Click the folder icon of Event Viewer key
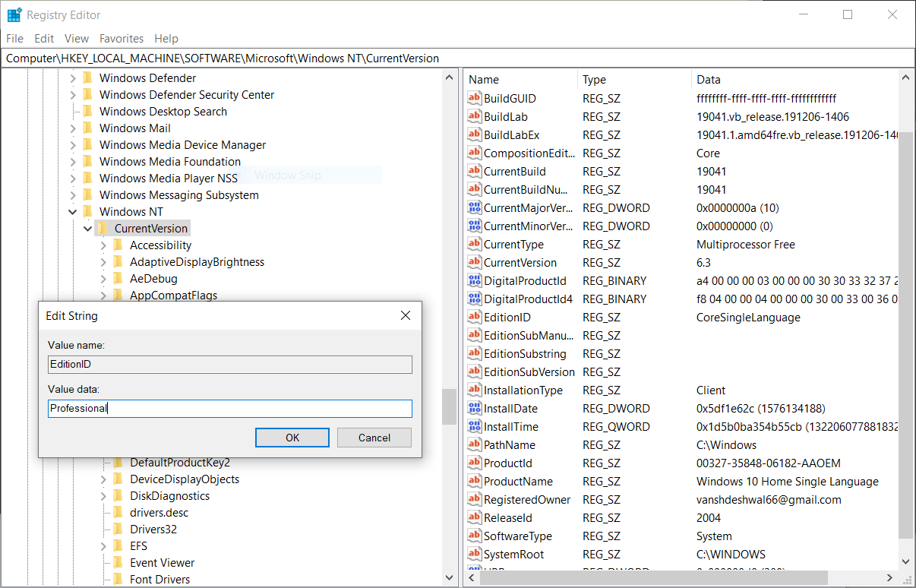The height and width of the screenshot is (588, 916). coord(118,562)
